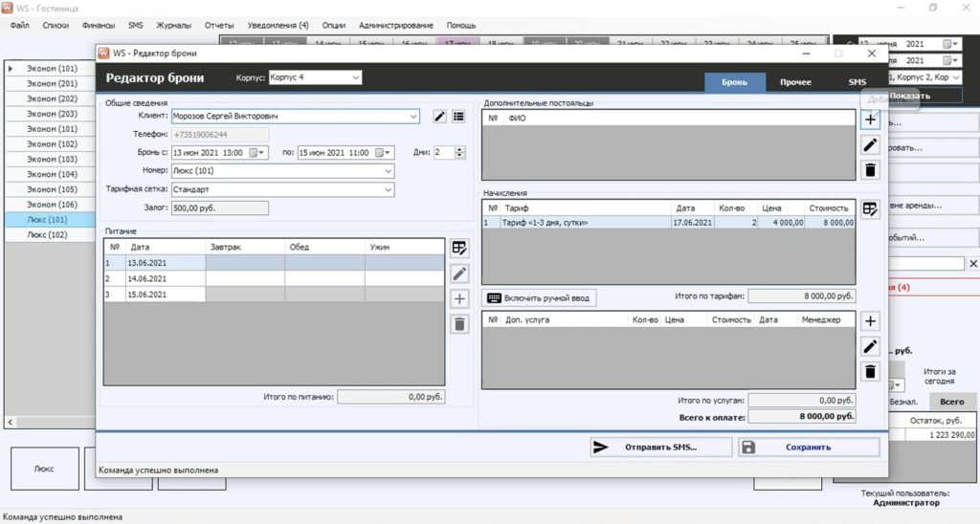The height and width of the screenshot is (524, 980).
Task: Open end date calendar in по field
Action: tap(383, 153)
